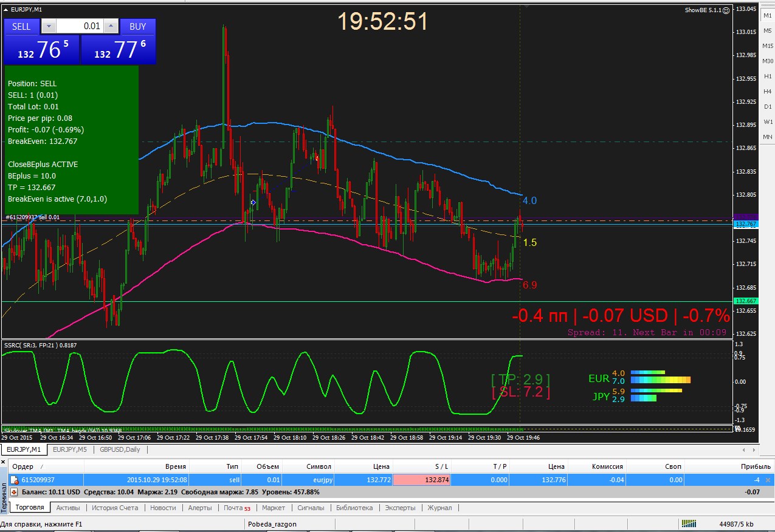
Task: Open the Торговля terminal tab
Action: [30, 508]
